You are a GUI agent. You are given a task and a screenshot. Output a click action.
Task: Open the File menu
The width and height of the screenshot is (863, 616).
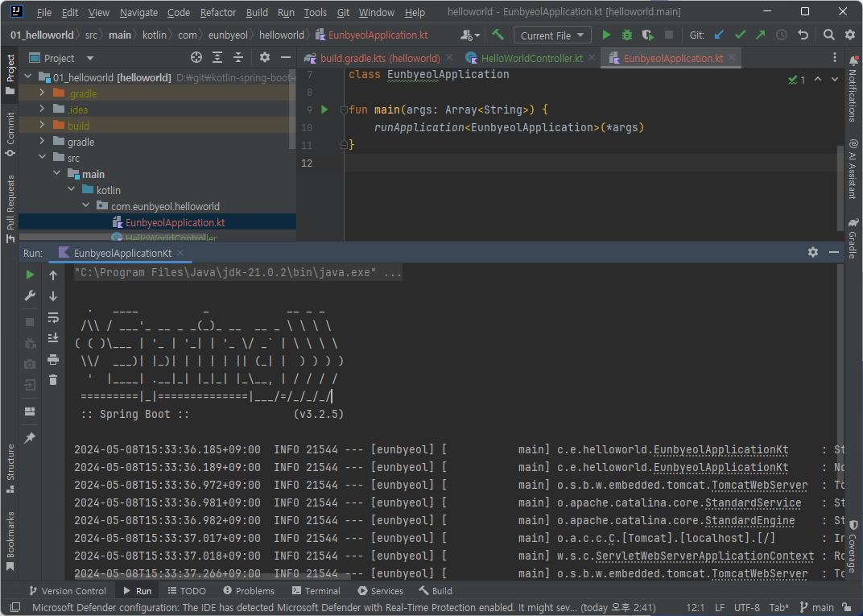tap(44, 12)
